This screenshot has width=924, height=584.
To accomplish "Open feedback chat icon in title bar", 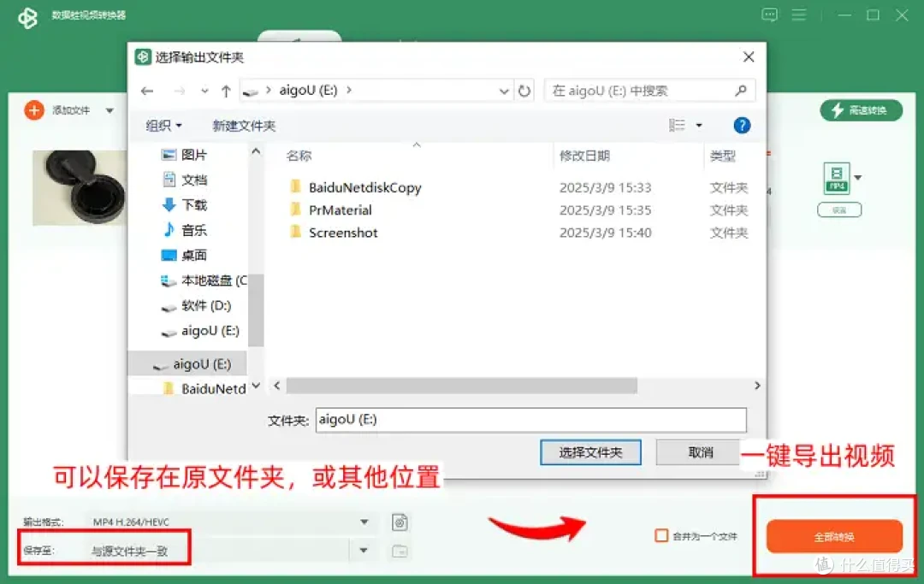I will [769, 15].
